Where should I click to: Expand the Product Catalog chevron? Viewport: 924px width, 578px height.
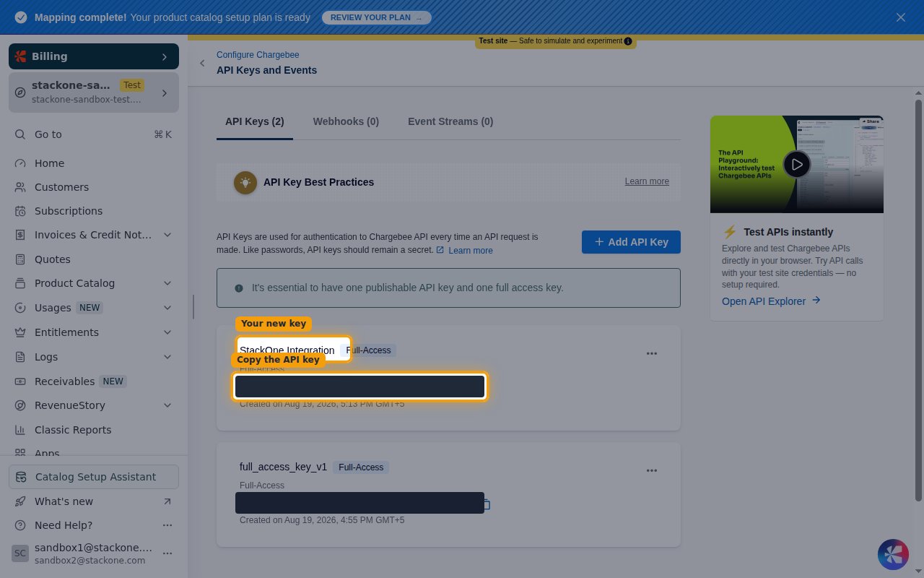coord(167,283)
